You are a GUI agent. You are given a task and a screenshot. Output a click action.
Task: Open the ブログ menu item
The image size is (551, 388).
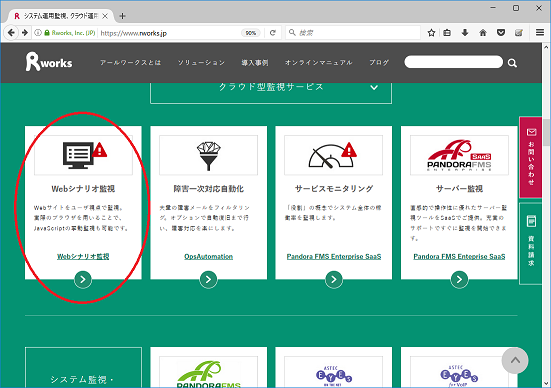click(x=379, y=63)
